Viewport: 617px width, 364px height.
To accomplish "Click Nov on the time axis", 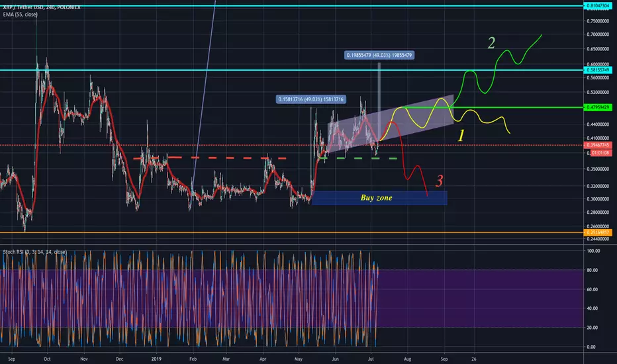I will click(x=84, y=359).
